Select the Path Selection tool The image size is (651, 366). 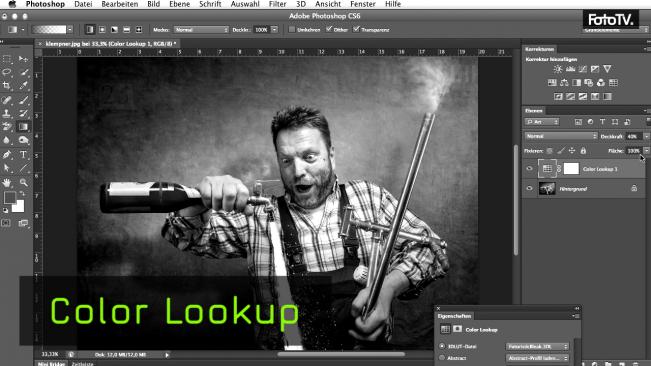coord(7,168)
